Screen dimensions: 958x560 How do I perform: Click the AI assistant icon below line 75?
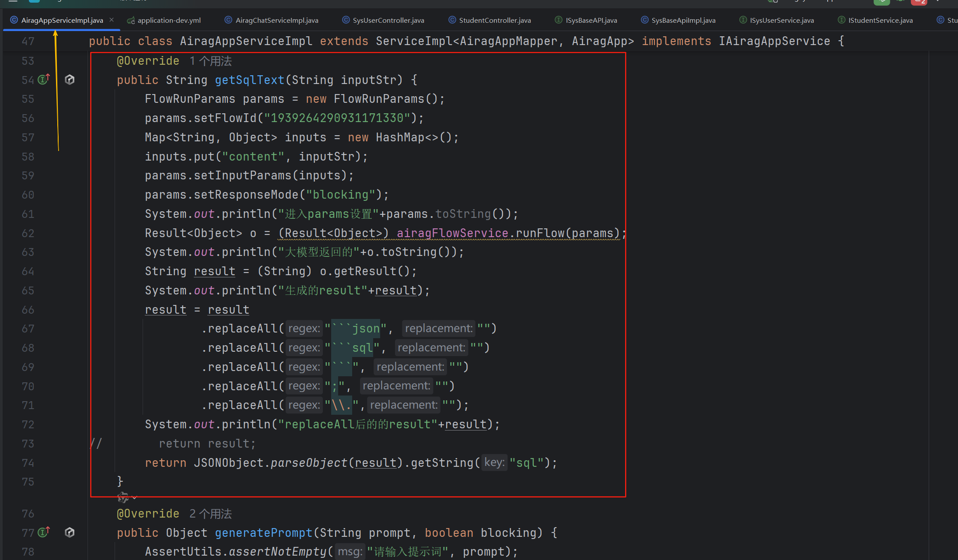pyautogui.click(x=123, y=497)
